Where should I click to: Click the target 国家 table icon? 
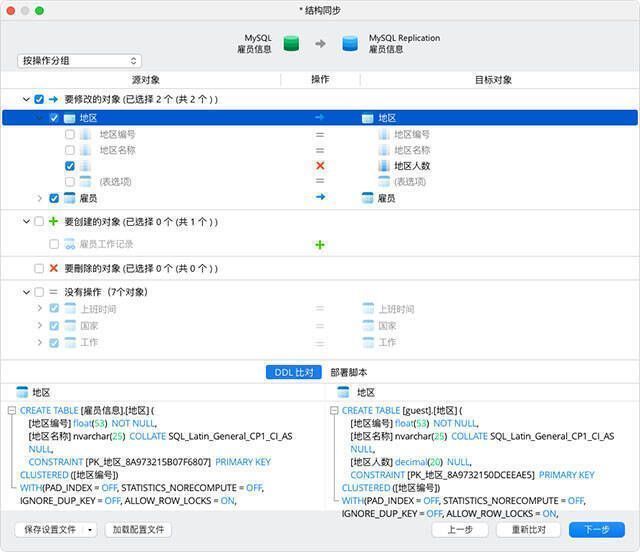tap(367, 326)
